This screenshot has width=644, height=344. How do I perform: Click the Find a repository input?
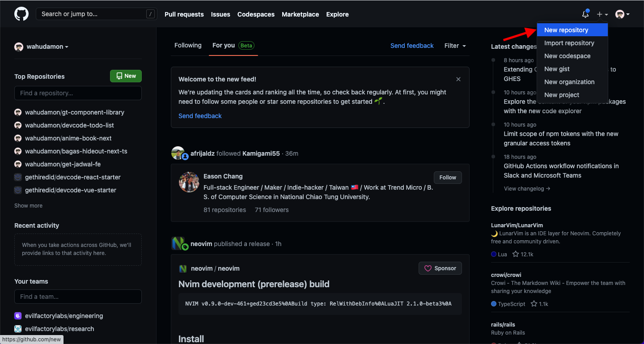pyautogui.click(x=78, y=93)
